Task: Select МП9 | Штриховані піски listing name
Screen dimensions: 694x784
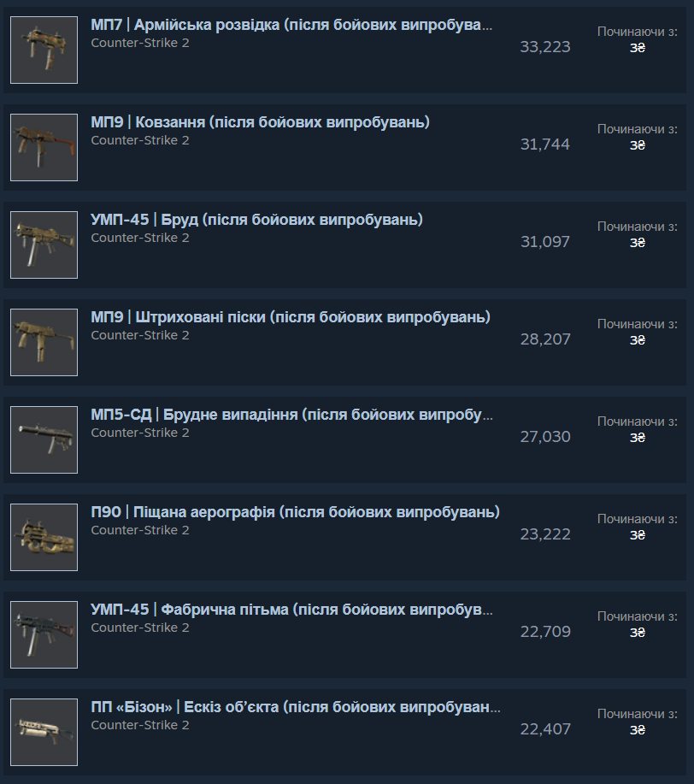Action: coord(291,317)
